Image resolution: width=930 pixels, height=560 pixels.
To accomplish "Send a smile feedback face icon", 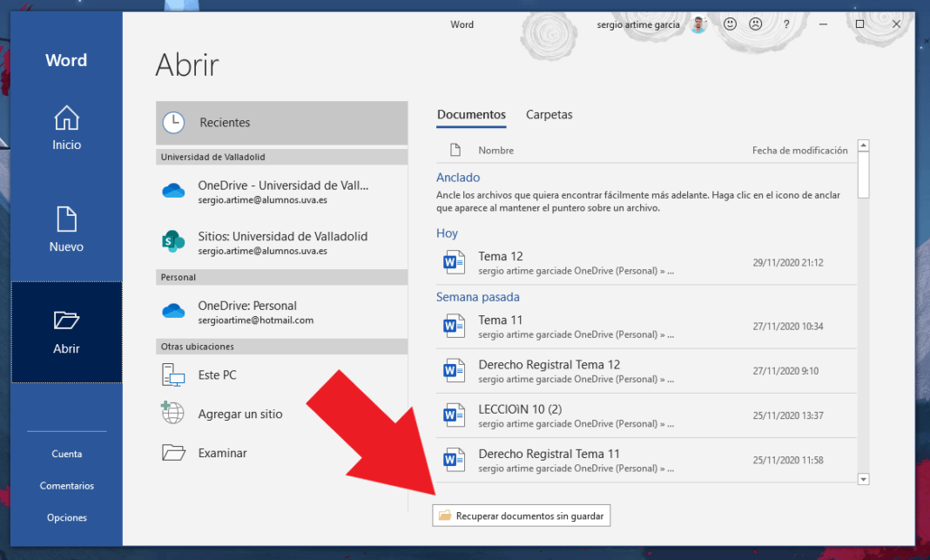I will (730, 24).
